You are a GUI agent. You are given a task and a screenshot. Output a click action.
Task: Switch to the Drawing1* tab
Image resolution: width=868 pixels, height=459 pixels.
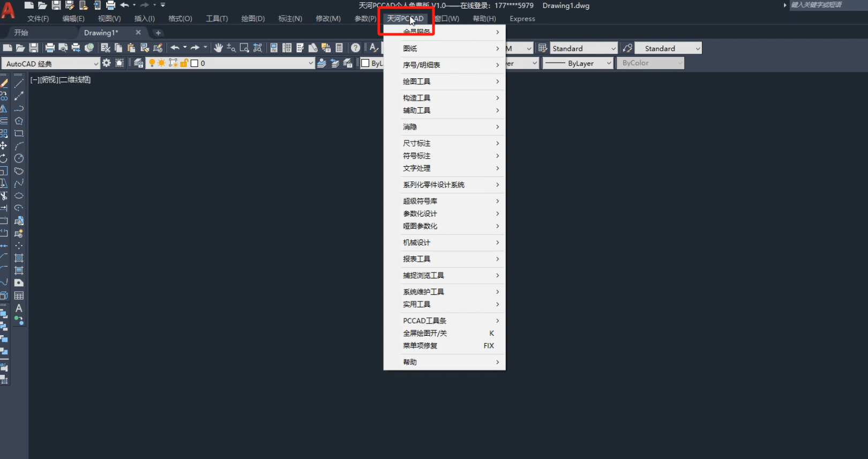pos(101,33)
